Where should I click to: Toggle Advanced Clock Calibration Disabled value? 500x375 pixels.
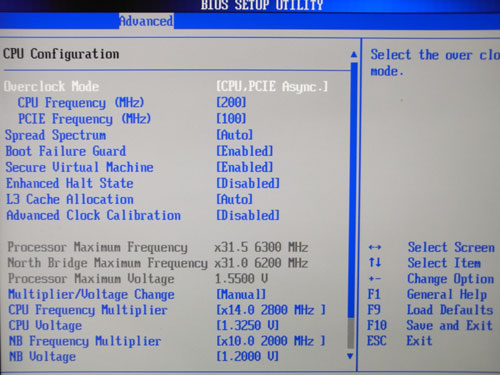(x=248, y=215)
